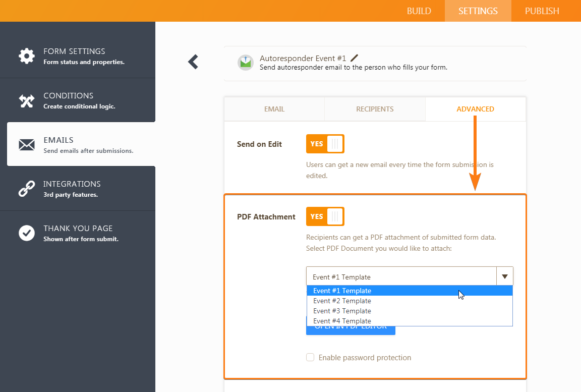
Task: Click the Thank You Page checkmark icon
Action: [x=27, y=233]
